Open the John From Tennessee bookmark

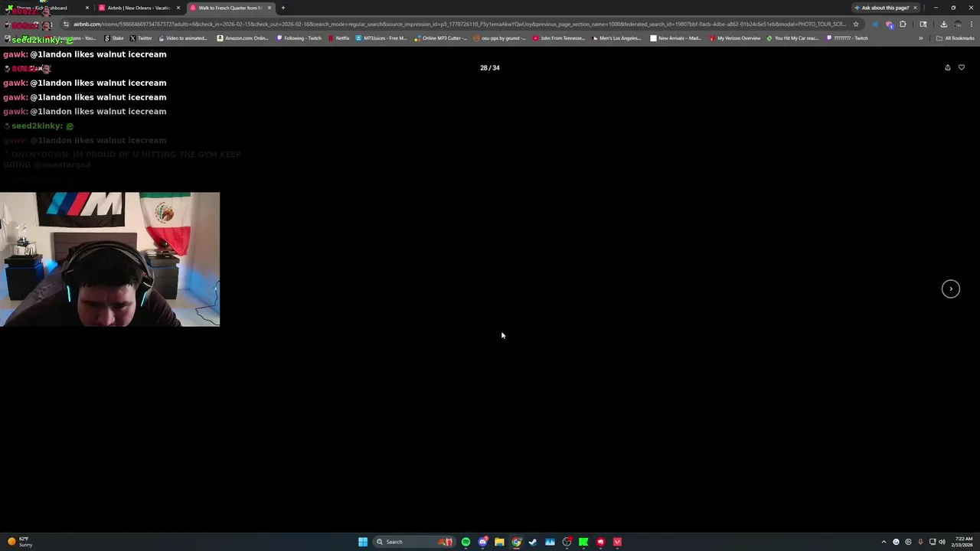tap(559, 38)
